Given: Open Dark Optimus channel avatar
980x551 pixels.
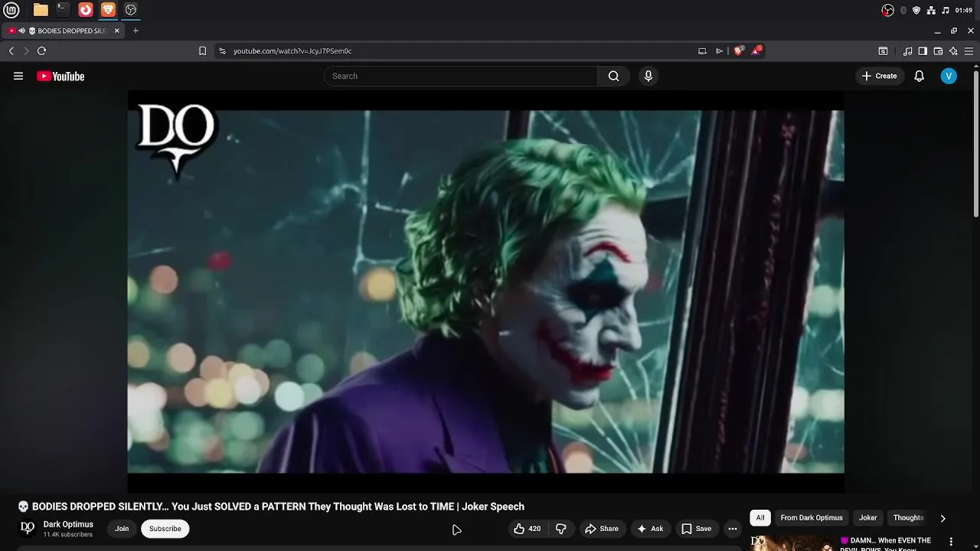Looking at the screenshot, I should 28,528.
